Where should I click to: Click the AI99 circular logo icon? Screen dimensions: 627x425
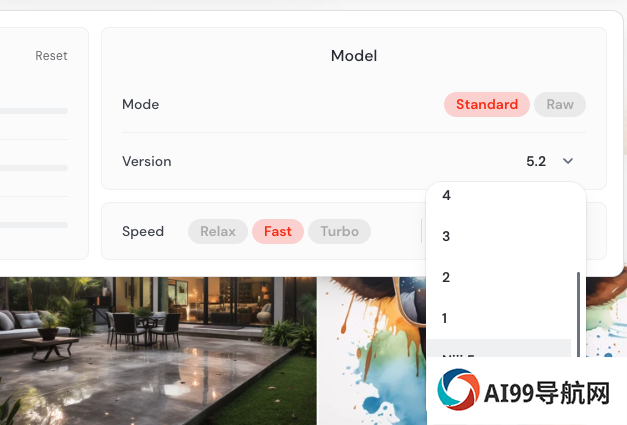click(x=458, y=389)
